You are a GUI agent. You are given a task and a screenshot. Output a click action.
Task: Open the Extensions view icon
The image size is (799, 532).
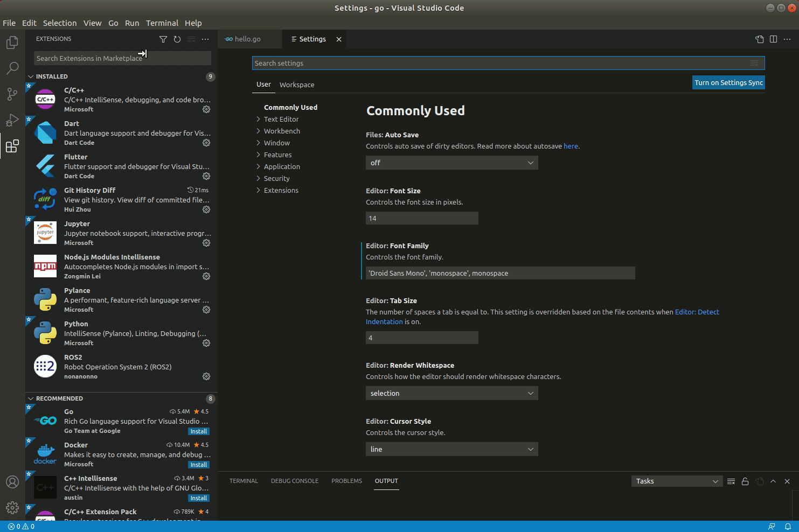tap(12, 146)
